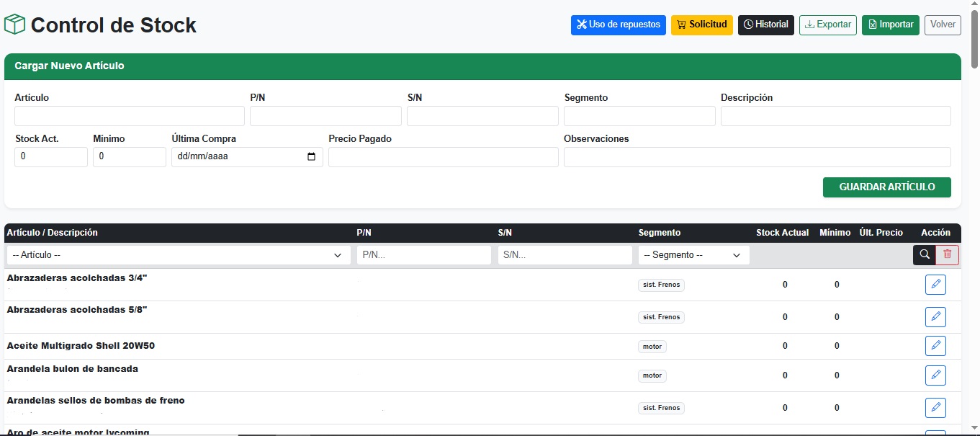Go back using the Volver button
The image size is (980, 436).
tap(943, 25)
